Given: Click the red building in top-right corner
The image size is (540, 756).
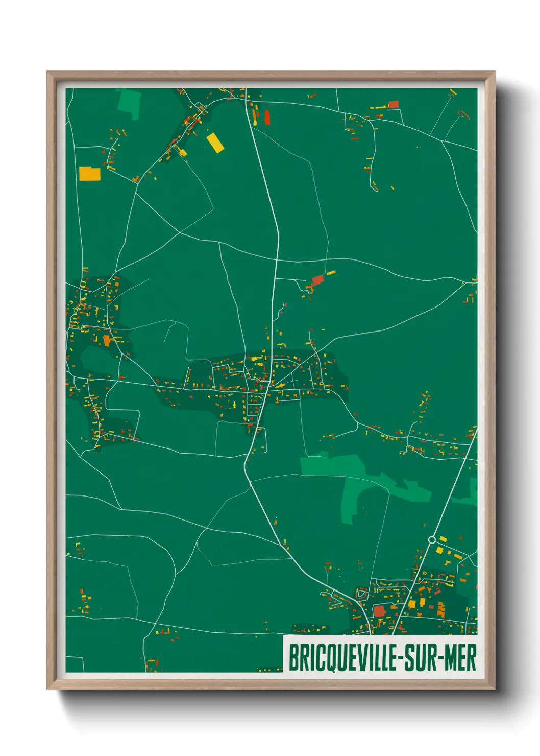Looking at the screenshot, I should 393,104.
